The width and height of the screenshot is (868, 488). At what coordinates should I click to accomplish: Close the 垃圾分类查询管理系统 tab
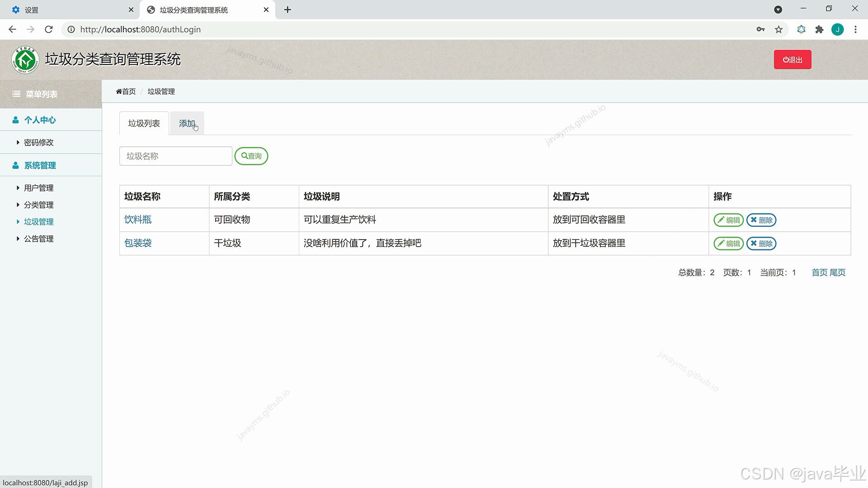(266, 9)
